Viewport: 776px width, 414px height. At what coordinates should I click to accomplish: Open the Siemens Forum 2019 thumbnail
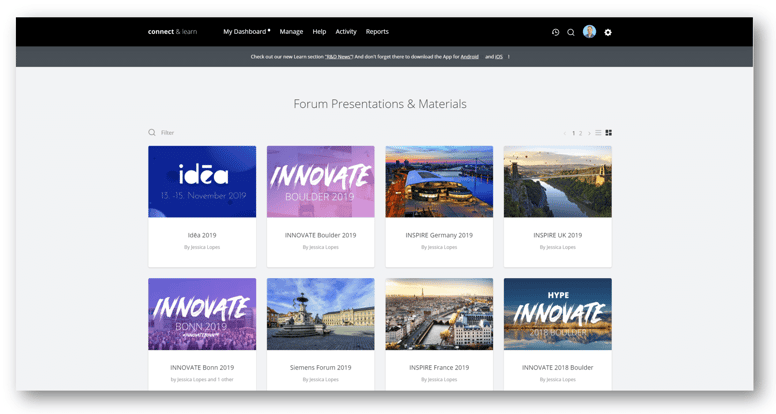pos(321,314)
